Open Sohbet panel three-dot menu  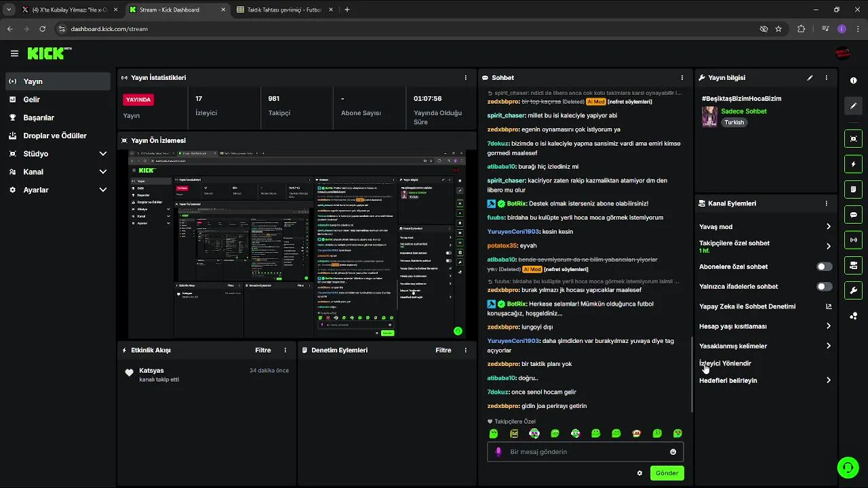coord(682,78)
